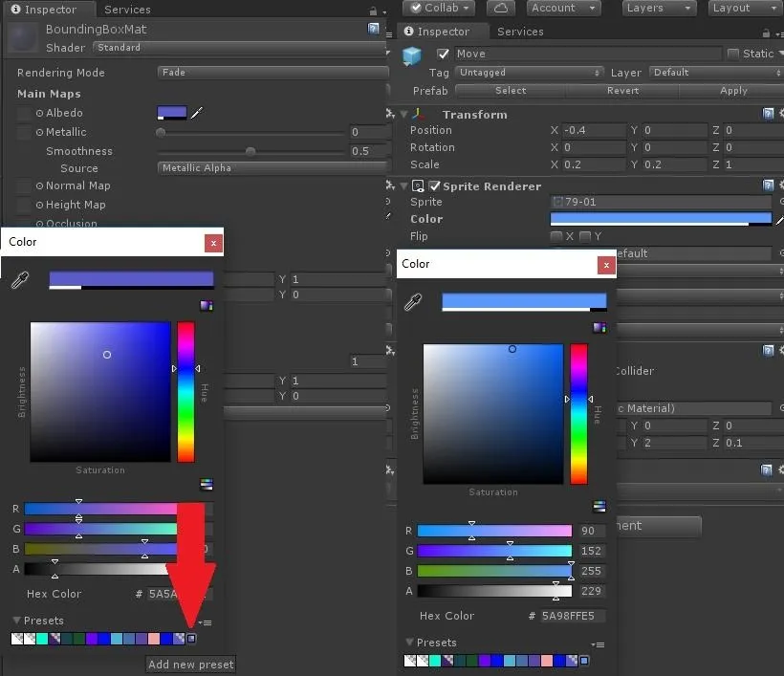The width and height of the screenshot is (784, 676).
Task: Click the eyedropper in the right Color window
Action: pos(413,302)
